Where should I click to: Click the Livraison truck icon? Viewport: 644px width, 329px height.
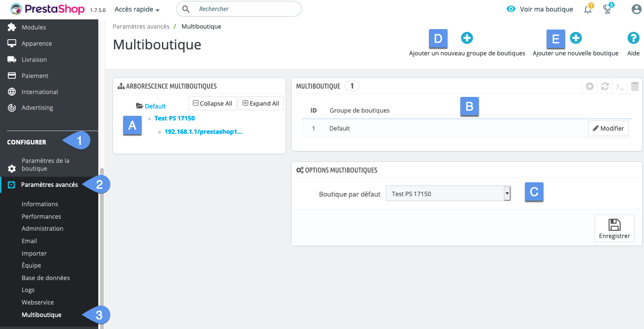click(x=12, y=60)
